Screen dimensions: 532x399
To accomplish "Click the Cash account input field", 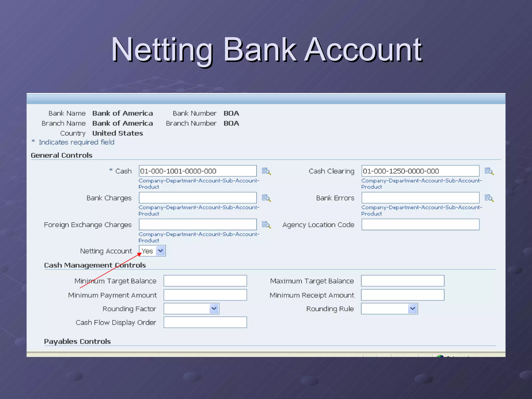I will [x=198, y=171].
